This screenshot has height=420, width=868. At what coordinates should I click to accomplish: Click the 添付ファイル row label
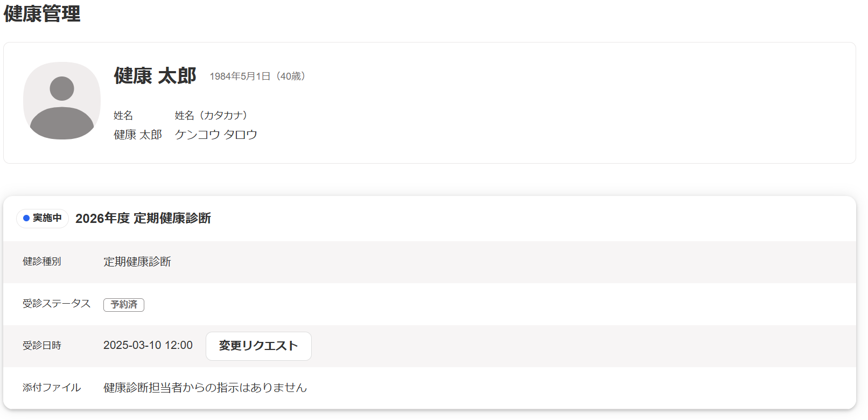point(52,388)
